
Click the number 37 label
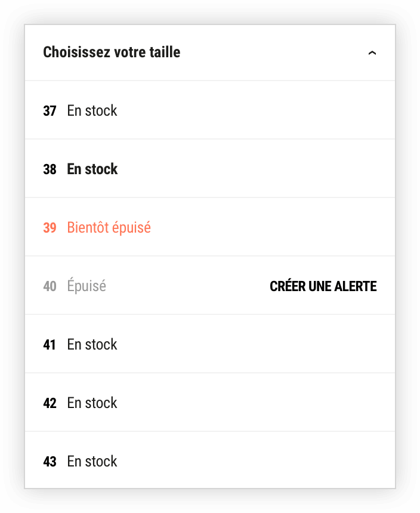click(x=50, y=111)
